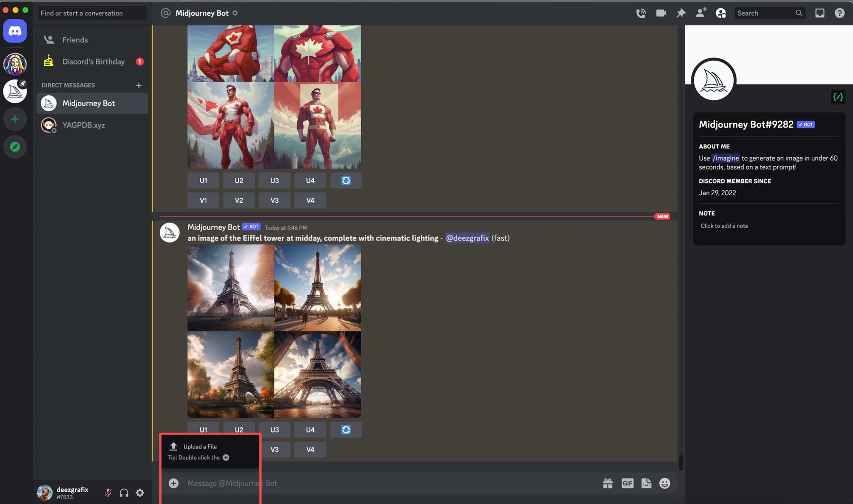Viewport: 853px width, 504px height.
Task: Open the emoji picker
Action: (664, 483)
